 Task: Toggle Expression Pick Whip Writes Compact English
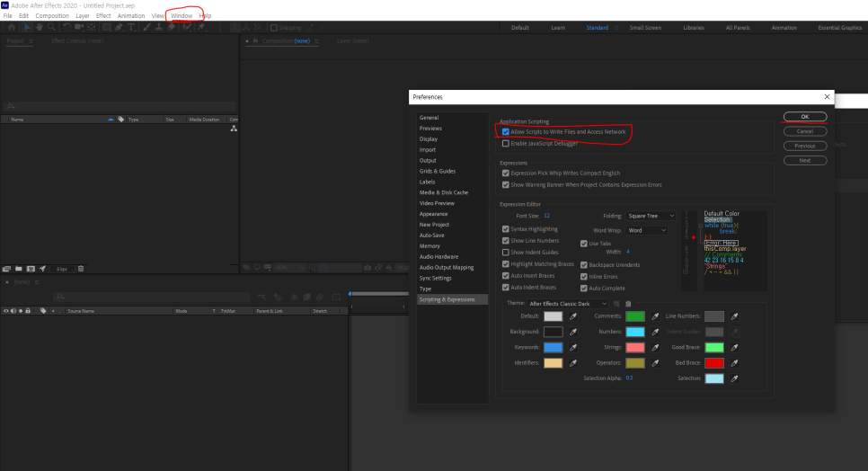(505, 173)
